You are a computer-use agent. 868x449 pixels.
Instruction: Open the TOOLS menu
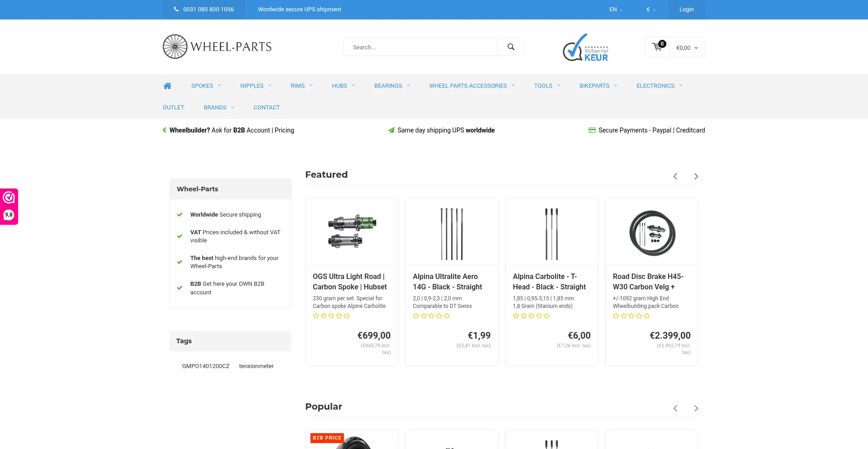click(x=547, y=86)
